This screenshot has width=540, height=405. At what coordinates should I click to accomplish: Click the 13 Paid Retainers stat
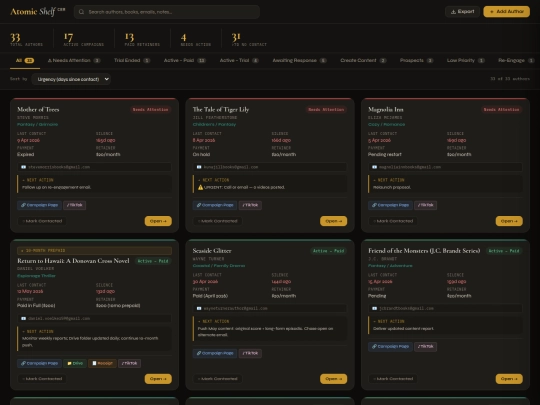142,39
